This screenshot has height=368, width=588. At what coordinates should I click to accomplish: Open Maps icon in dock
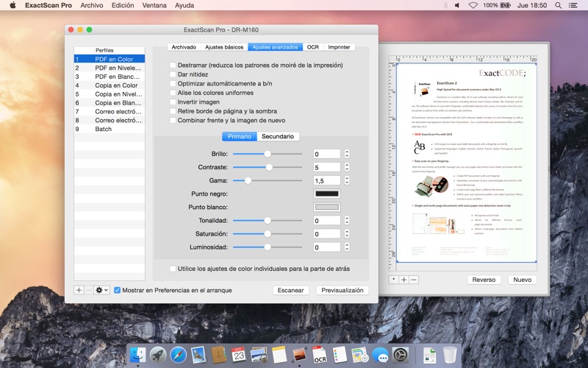coord(360,355)
